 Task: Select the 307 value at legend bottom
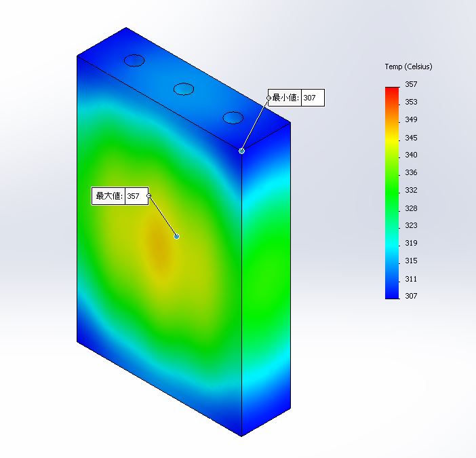(412, 296)
